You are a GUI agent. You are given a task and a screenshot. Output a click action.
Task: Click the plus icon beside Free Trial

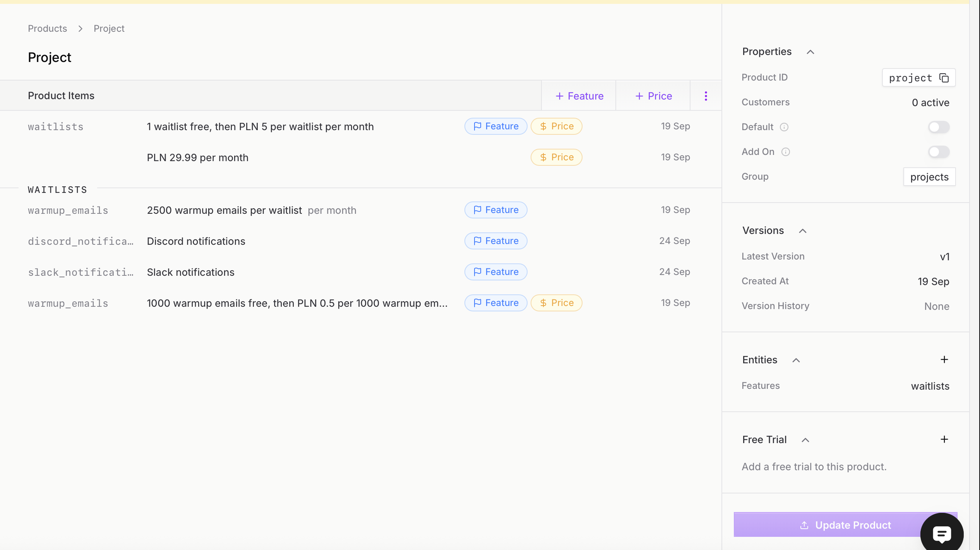tap(944, 440)
